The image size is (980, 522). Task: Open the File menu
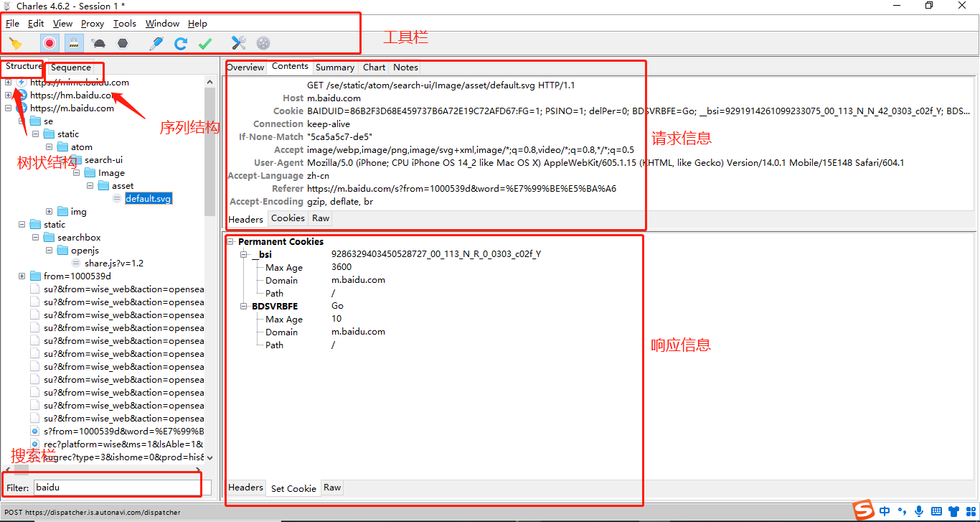(x=12, y=24)
